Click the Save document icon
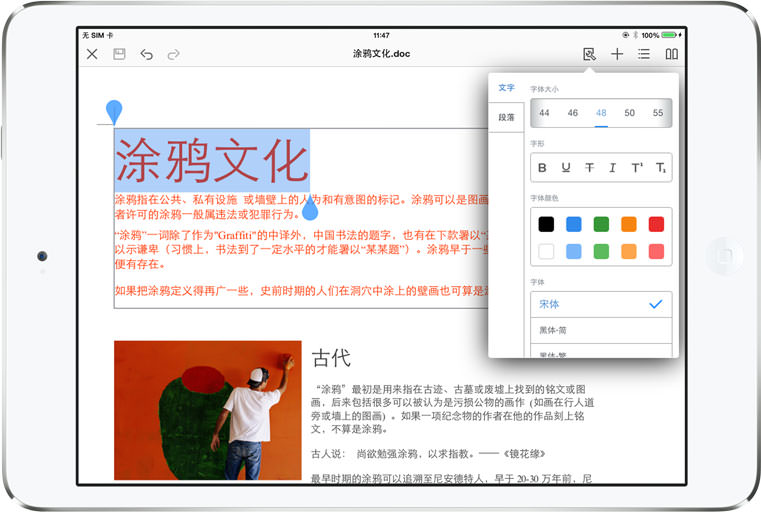The image size is (761, 512). [119, 54]
